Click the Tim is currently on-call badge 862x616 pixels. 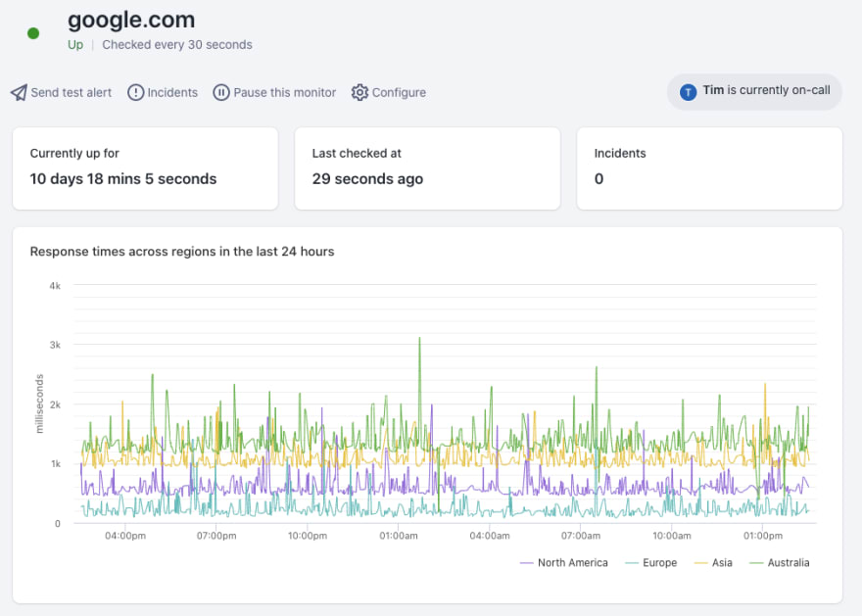(753, 92)
